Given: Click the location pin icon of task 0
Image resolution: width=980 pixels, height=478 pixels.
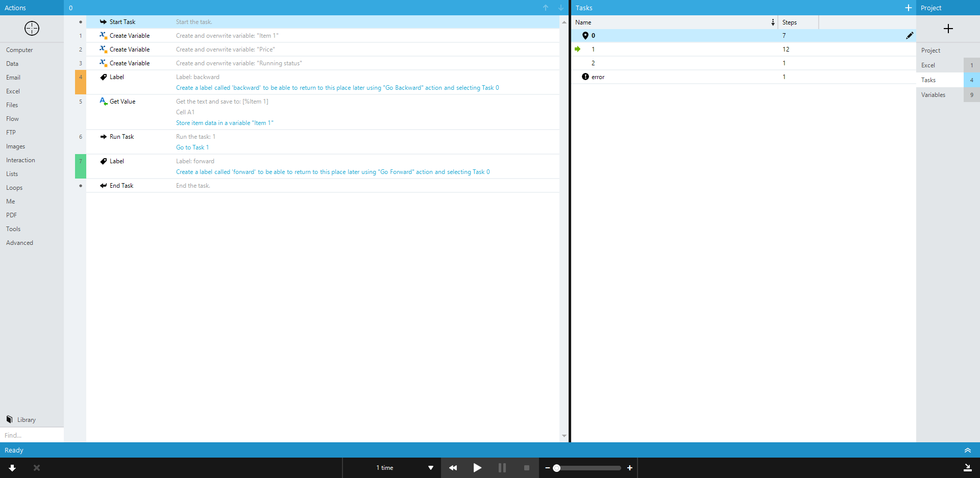Looking at the screenshot, I should [x=585, y=36].
